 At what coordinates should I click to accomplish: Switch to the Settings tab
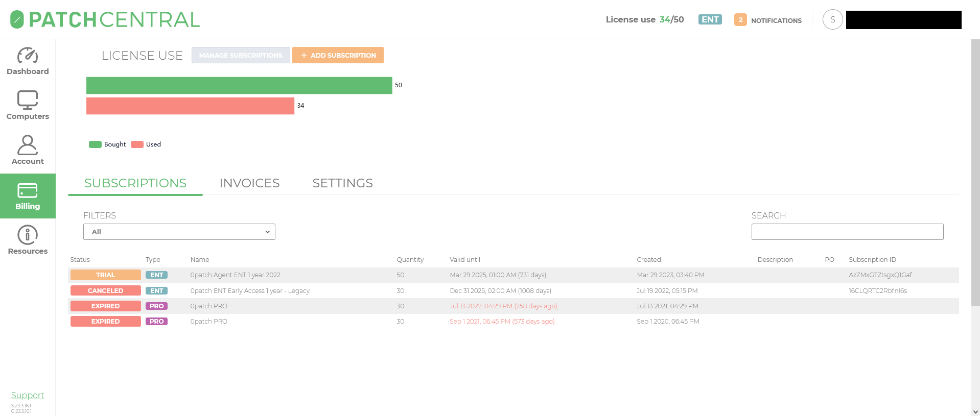342,183
